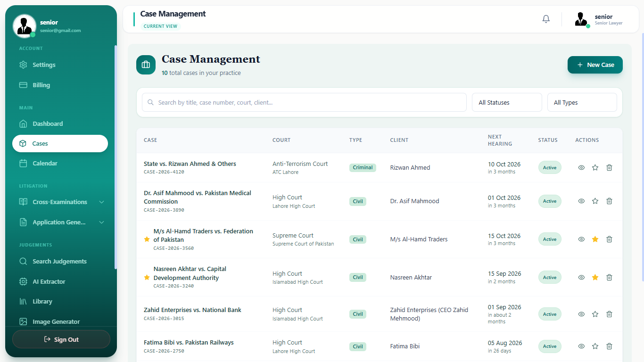Open the All Types filter dropdown
The width and height of the screenshot is (644, 362).
(x=582, y=102)
